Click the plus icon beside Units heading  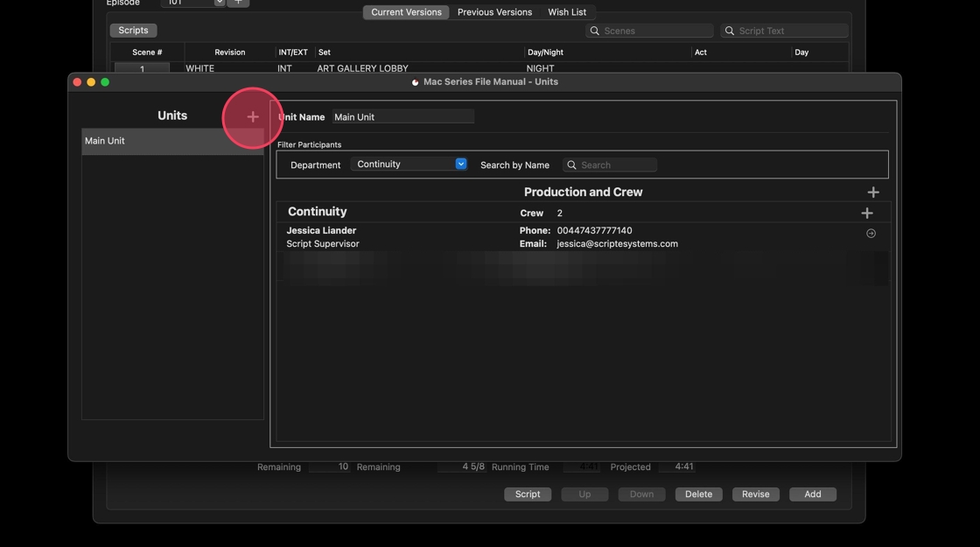[x=253, y=116]
